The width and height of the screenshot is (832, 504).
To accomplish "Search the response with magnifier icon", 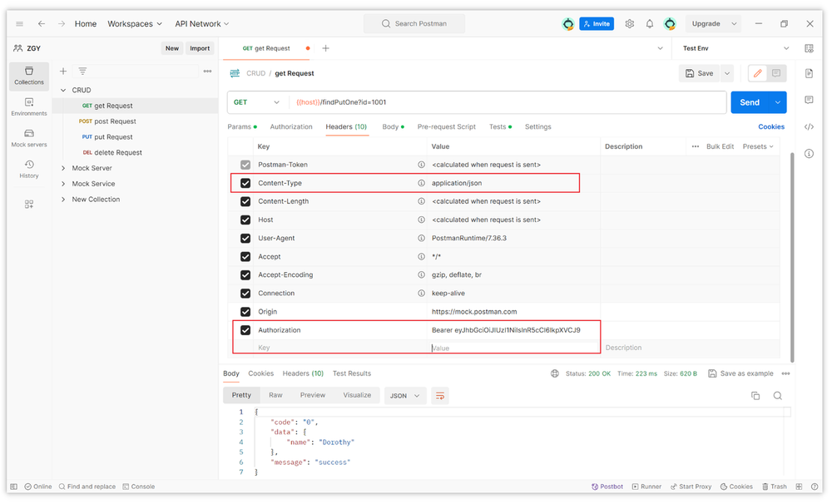I will tap(778, 396).
